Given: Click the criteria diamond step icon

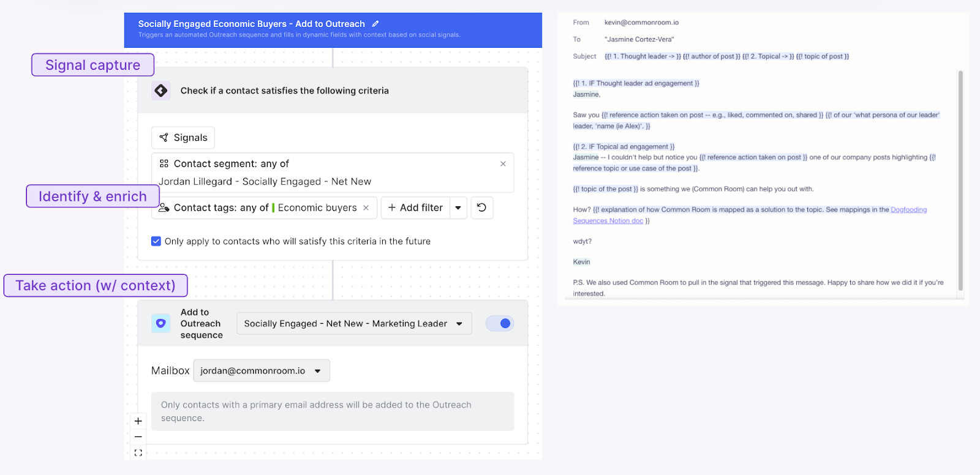Looking at the screenshot, I should pos(161,91).
